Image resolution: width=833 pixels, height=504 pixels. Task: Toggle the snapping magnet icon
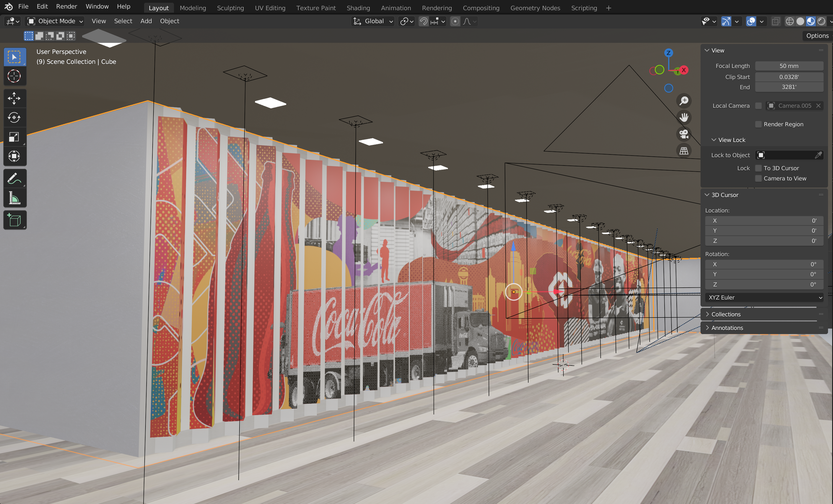click(423, 21)
